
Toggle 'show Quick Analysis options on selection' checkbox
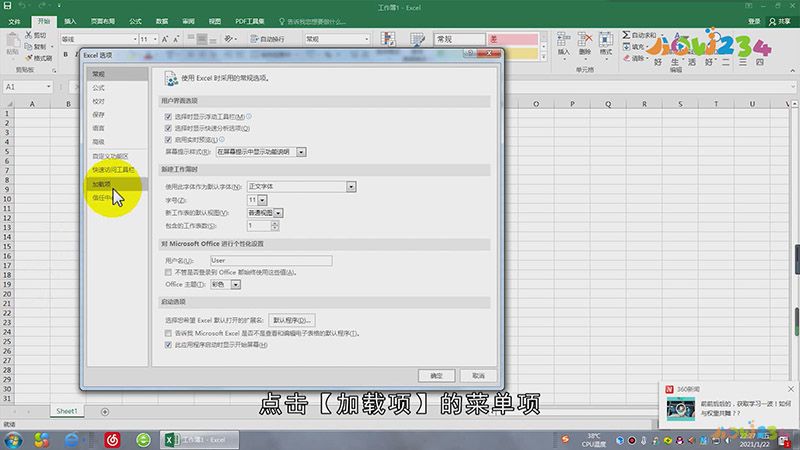[168, 128]
